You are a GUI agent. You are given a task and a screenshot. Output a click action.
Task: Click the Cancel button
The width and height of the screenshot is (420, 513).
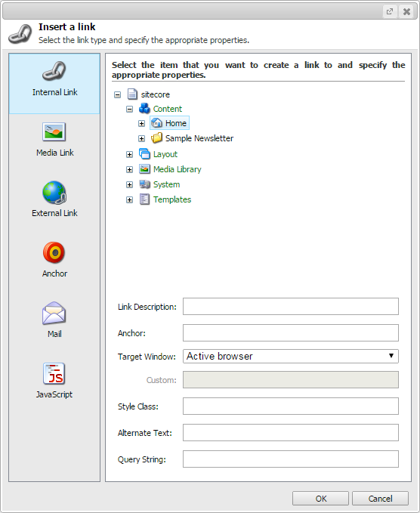click(x=380, y=499)
